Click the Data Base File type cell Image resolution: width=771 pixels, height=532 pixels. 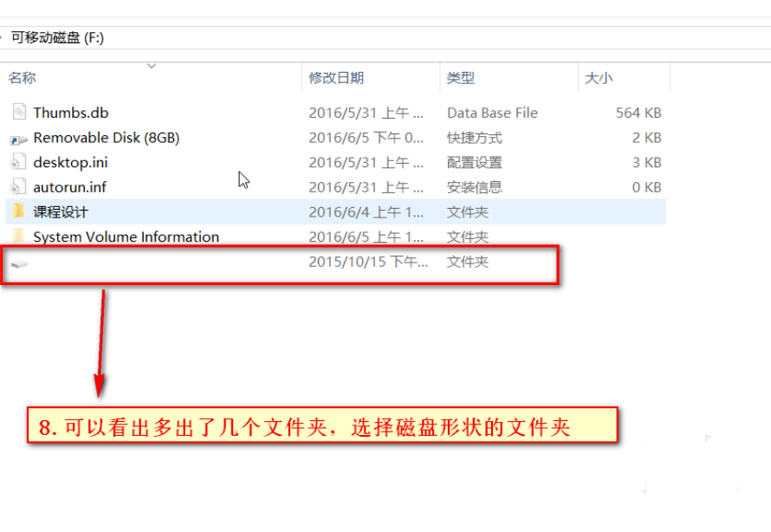pyautogui.click(x=492, y=113)
